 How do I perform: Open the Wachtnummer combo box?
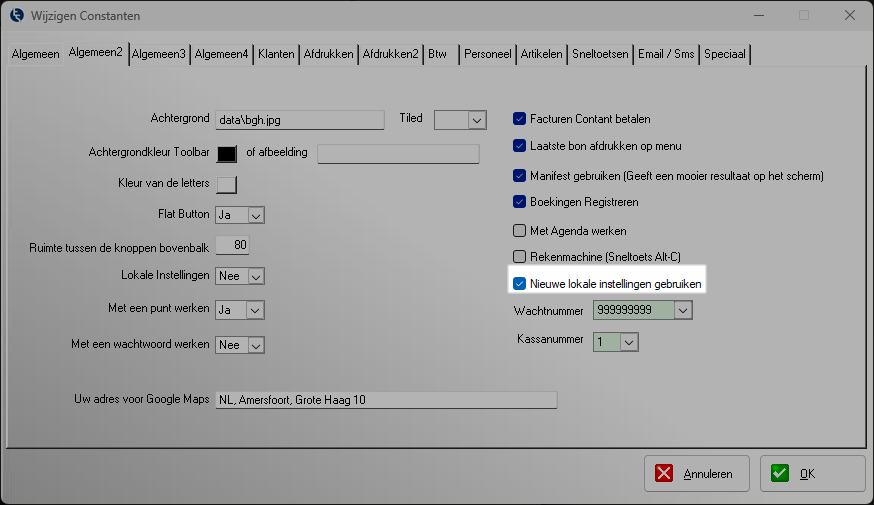click(682, 311)
